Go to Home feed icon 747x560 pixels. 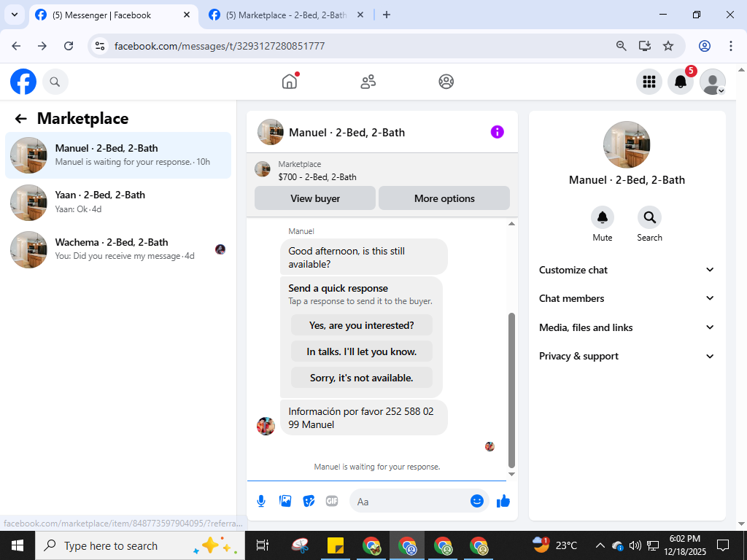pyautogui.click(x=290, y=82)
